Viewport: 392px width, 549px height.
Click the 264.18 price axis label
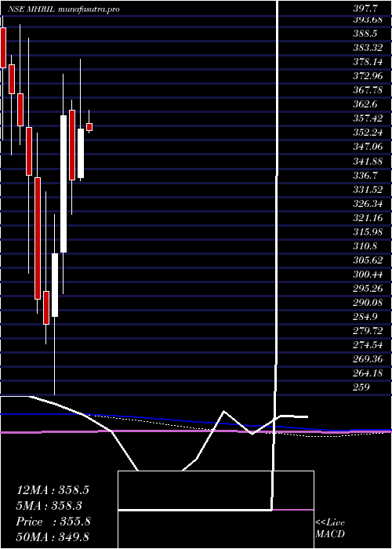[x=368, y=373]
